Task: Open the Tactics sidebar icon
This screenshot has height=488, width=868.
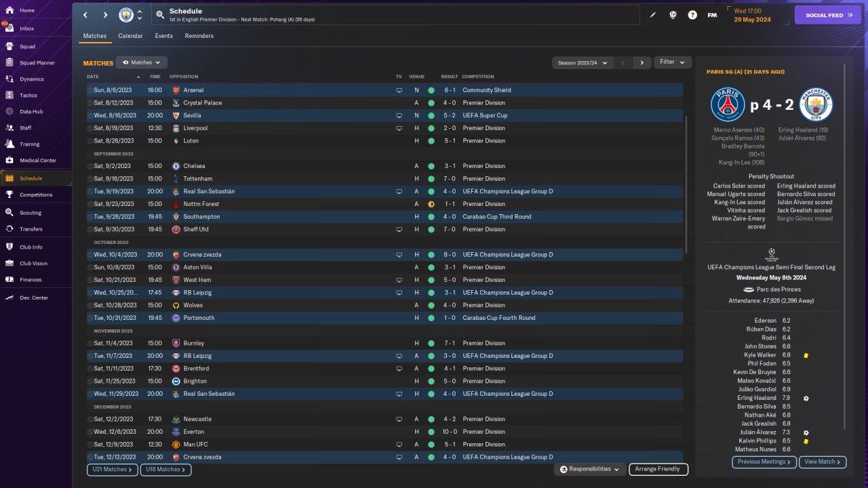Action: click(9, 96)
